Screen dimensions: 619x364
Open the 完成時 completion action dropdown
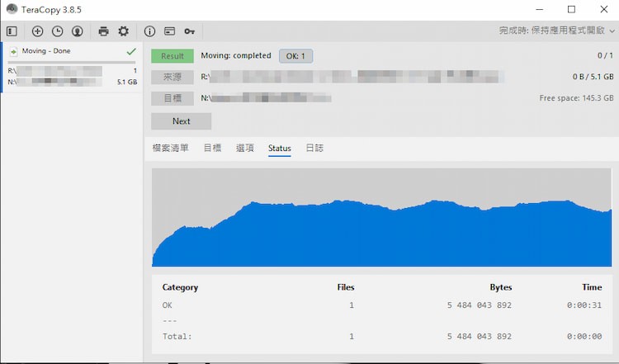pyautogui.click(x=556, y=31)
